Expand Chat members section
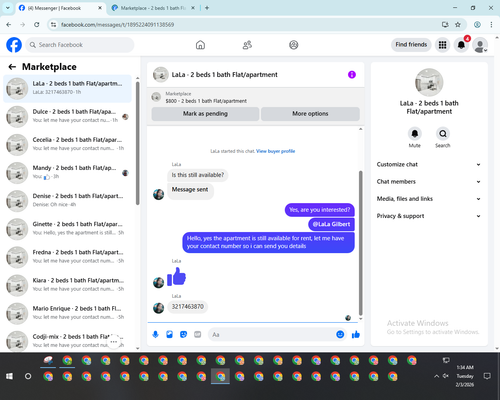The height and width of the screenshot is (400, 500). tap(429, 182)
